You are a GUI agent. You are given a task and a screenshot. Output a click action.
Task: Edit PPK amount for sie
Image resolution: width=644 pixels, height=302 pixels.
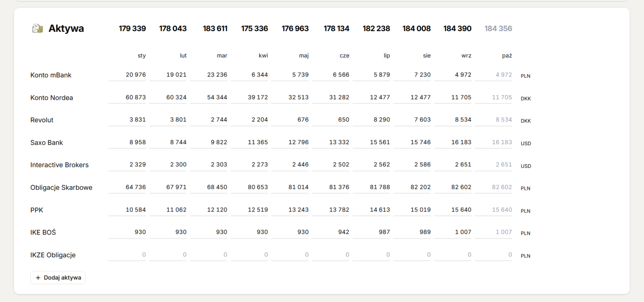pyautogui.click(x=412, y=210)
